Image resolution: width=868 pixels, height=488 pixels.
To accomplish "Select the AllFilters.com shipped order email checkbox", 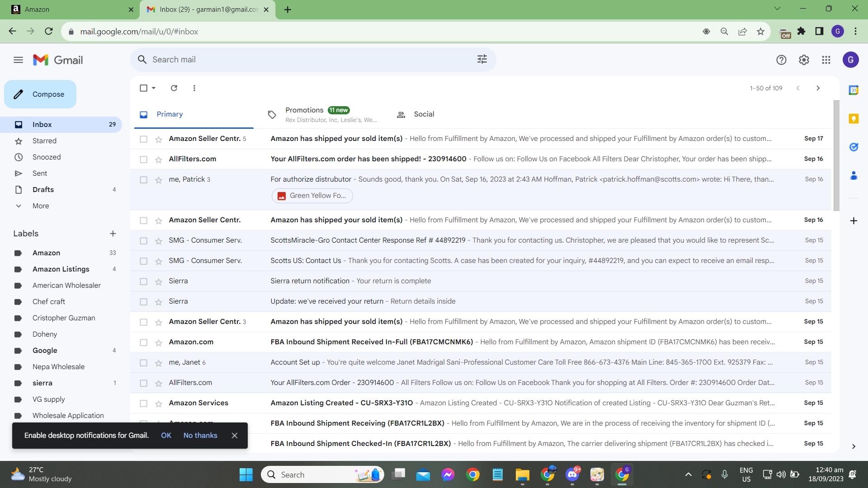I will pyautogui.click(x=143, y=160).
